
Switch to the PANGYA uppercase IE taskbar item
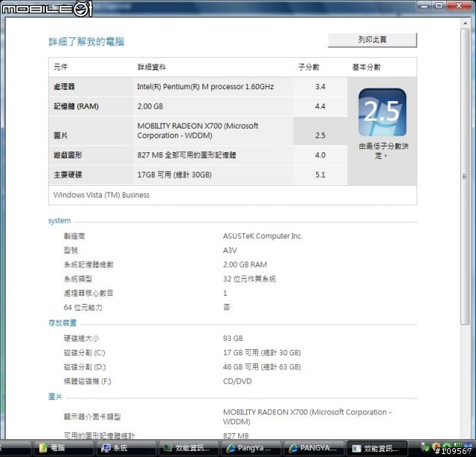(313, 448)
